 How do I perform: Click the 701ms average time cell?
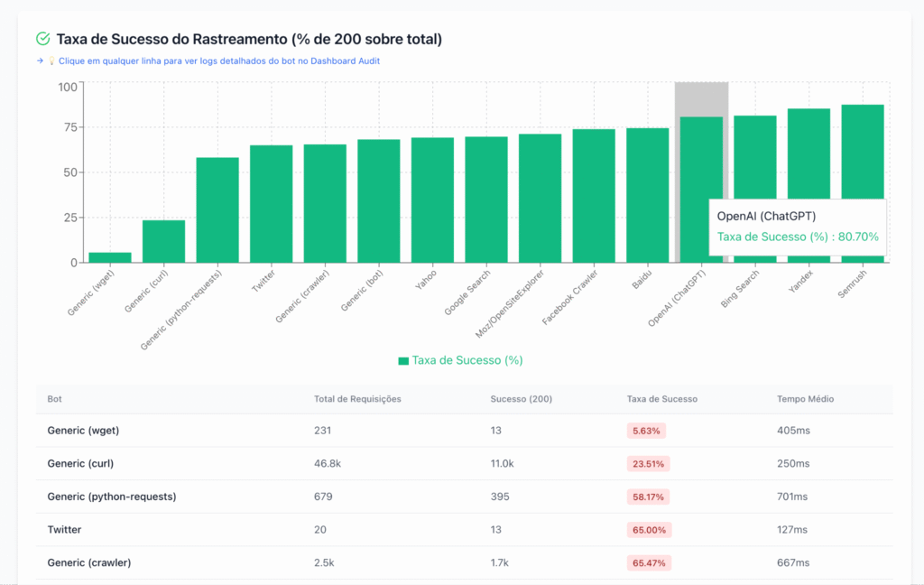(792, 497)
